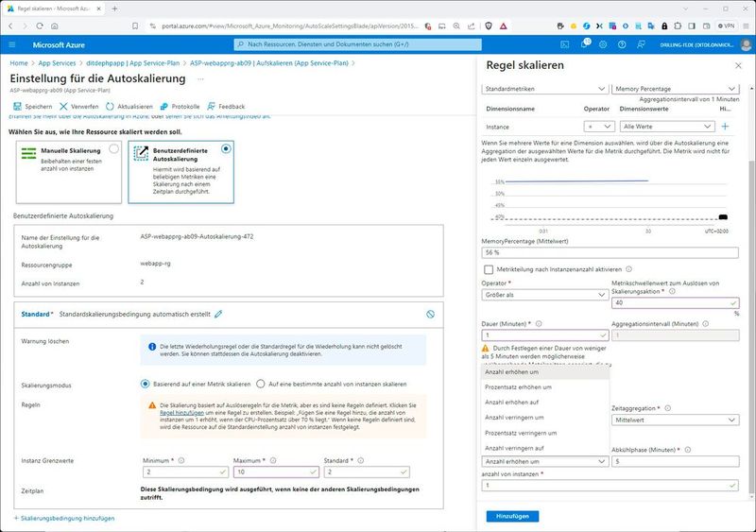Select Benutzerdefinierte Autoskalierung radio button
The width and height of the screenshot is (756, 532).
tap(226, 149)
